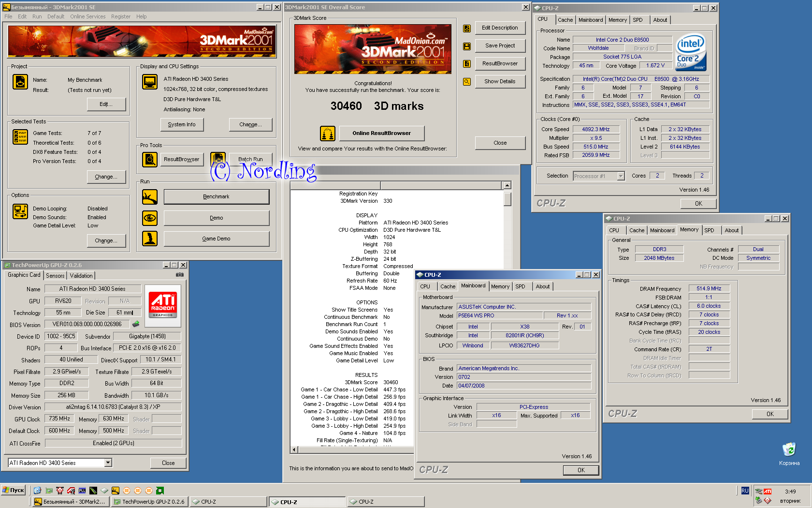Open the Help menu in 3DMark2001
This screenshot has width=812, height=508.
click(x=141, y=16)
